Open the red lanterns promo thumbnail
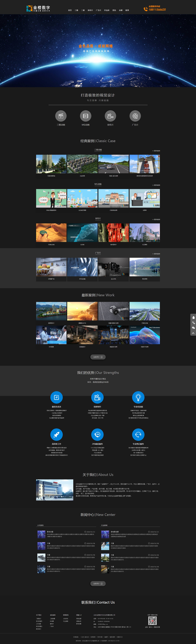This screenshot has height=644, width=196. [114, 233]
